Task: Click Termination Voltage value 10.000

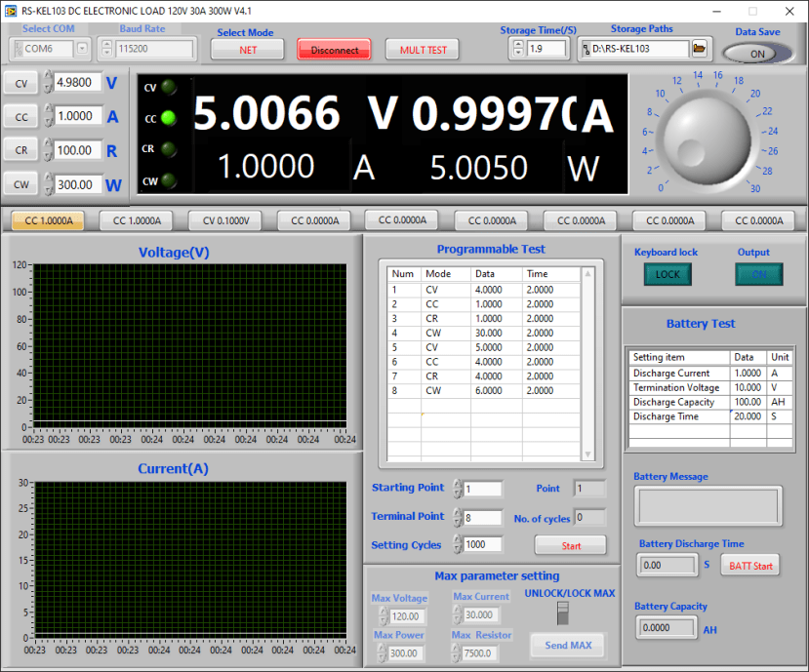Action: click(748, 387)
